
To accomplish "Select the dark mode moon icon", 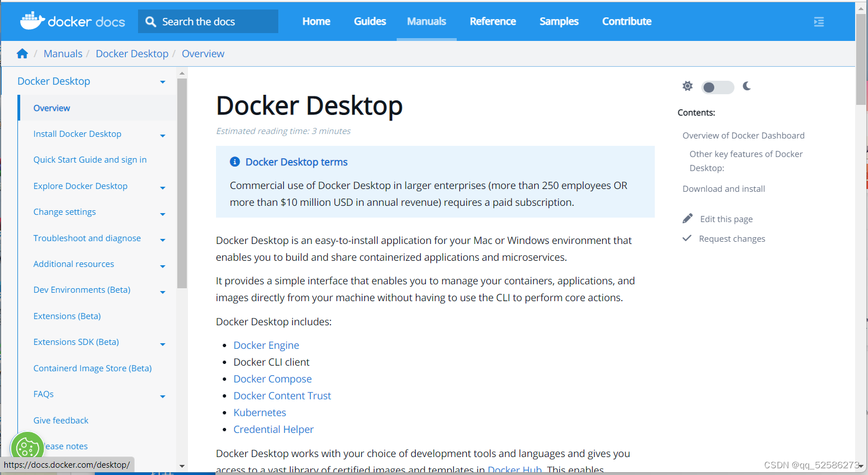I will tap(747, 86).
